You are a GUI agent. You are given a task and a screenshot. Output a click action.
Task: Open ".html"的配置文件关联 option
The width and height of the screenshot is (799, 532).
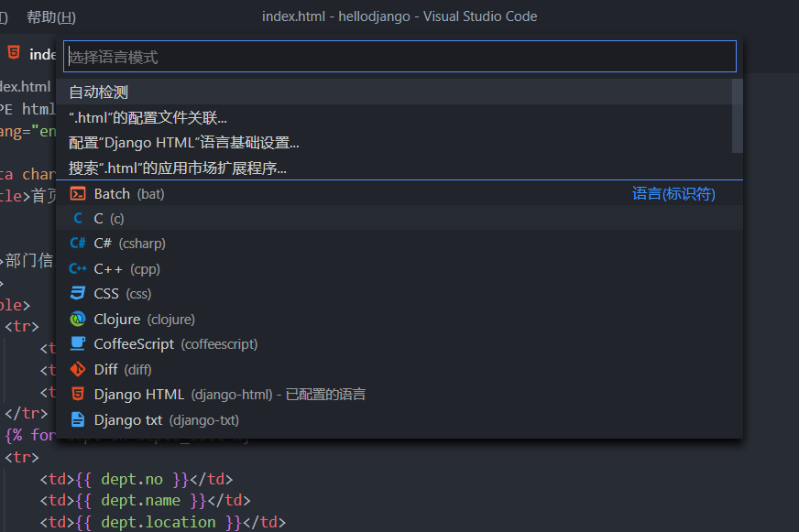click(394, 117)
